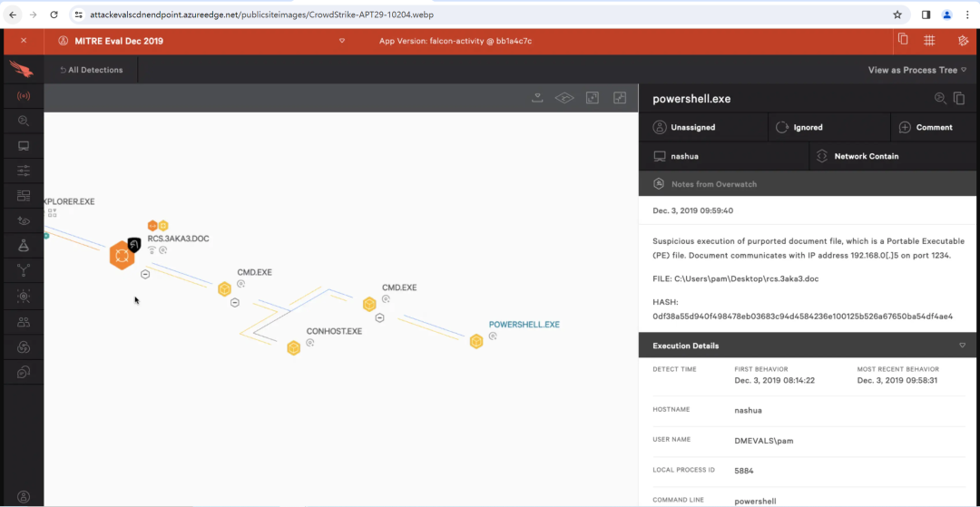Open the dropdown arrow after MITRE Eval Dec 2019
Viewport: 980px width, 507px height.
(x=342, y=41)
